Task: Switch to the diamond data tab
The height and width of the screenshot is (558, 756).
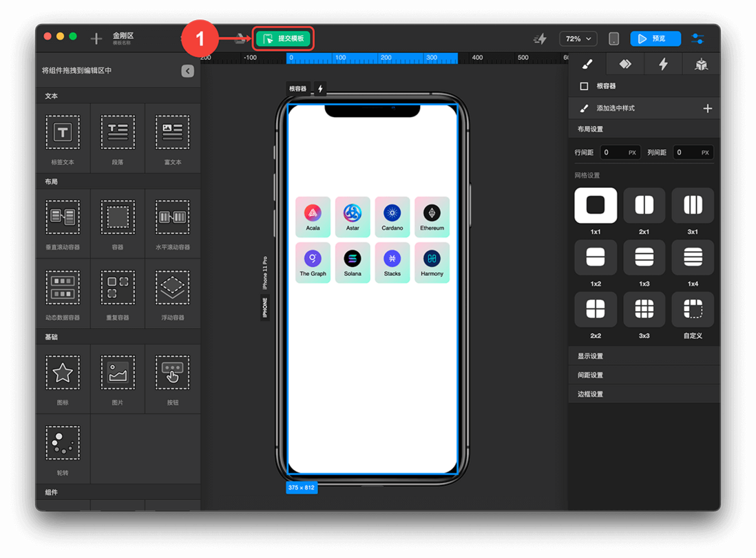Action: [625, 64]
